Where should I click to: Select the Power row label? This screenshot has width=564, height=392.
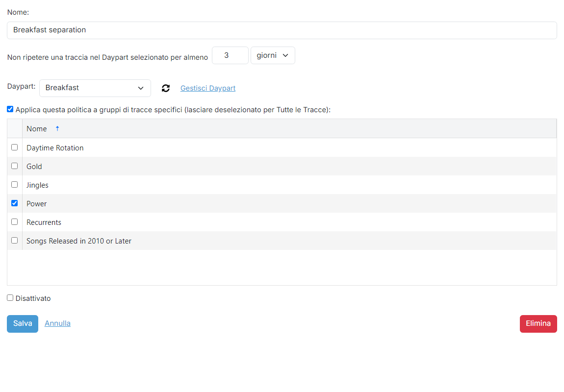tap(37, 204)
